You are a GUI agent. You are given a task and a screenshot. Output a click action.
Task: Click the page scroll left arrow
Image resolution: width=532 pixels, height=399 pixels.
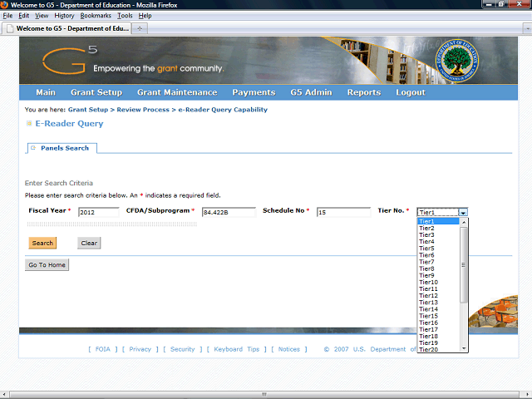[3, 394]
